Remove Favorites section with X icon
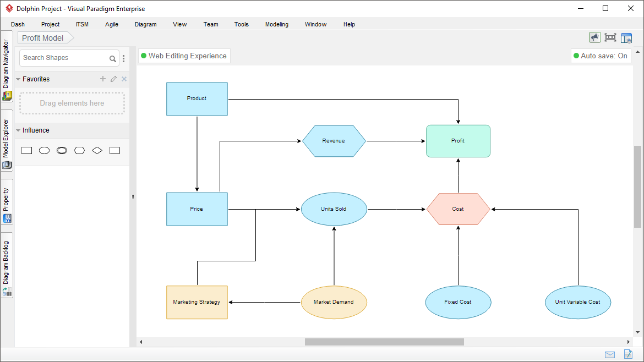The width and height of the screenshot is (644, 362). pyautogui.click(x=124, y=79)
